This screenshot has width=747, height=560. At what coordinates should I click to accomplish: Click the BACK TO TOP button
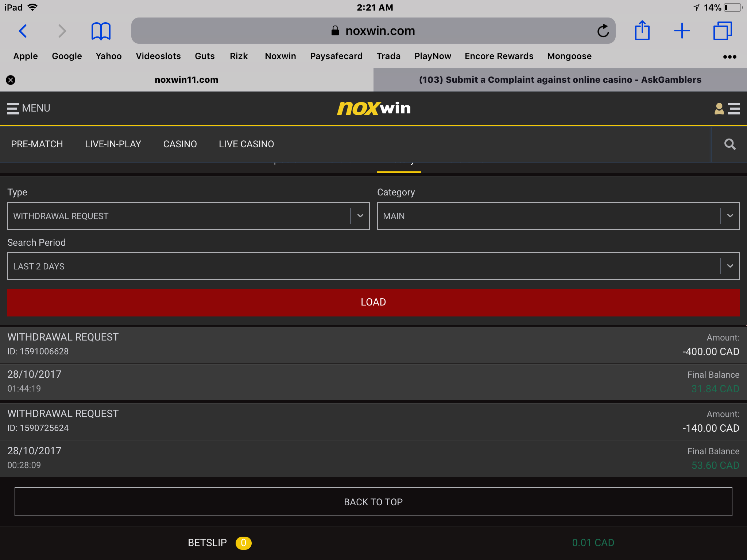[373, 502]
